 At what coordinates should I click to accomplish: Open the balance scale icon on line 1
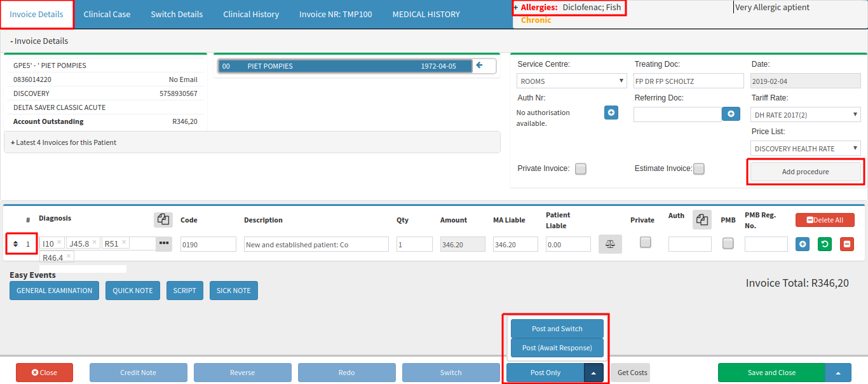tap(610, 243)
